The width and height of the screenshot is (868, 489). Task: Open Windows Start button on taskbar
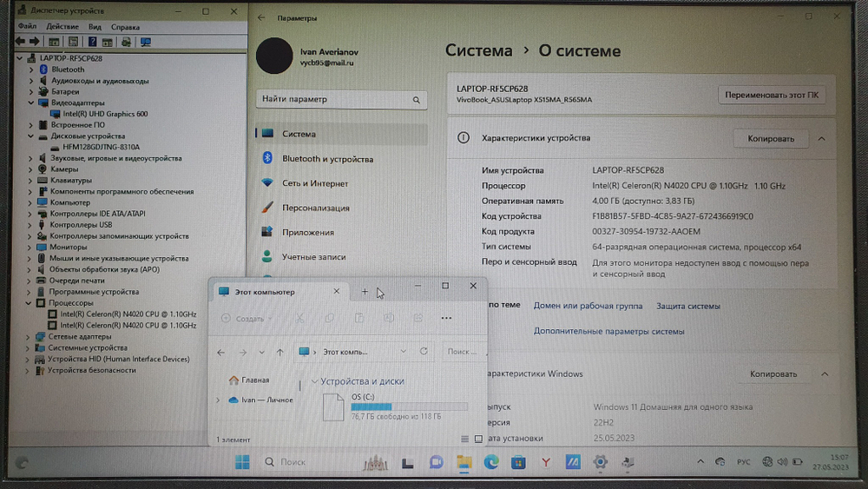click(242, 462)
